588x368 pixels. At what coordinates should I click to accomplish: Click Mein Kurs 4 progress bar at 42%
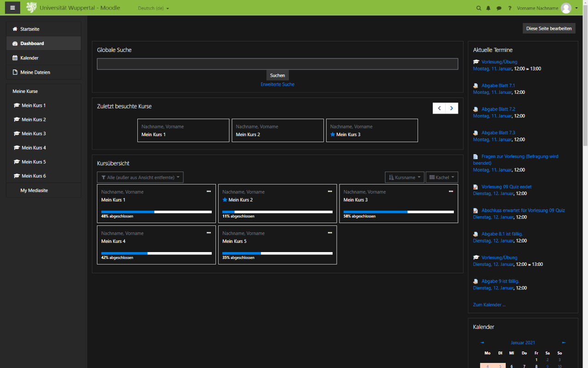pos(156,253)
